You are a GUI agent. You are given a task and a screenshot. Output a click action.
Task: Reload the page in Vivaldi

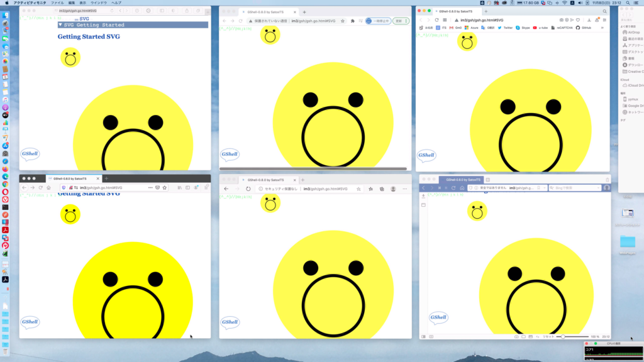tap(454, 188)
